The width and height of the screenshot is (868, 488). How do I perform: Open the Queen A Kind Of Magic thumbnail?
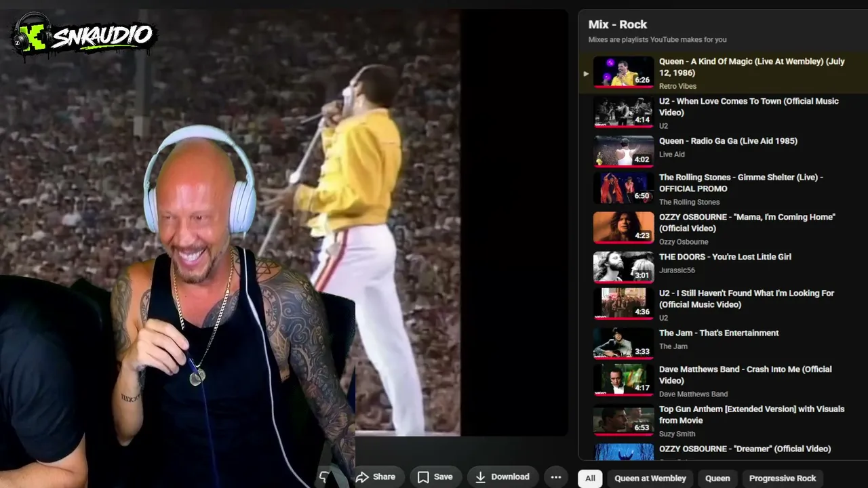point(623,73)
